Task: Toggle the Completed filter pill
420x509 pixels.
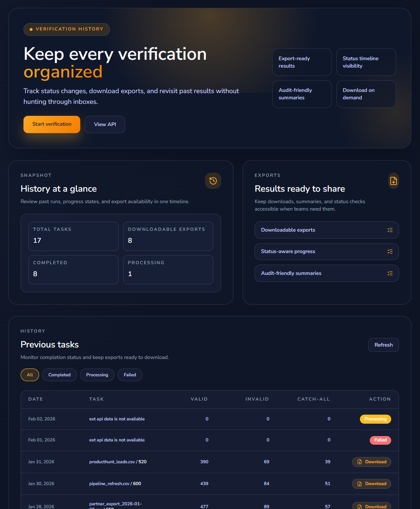Action: (59, 375)
